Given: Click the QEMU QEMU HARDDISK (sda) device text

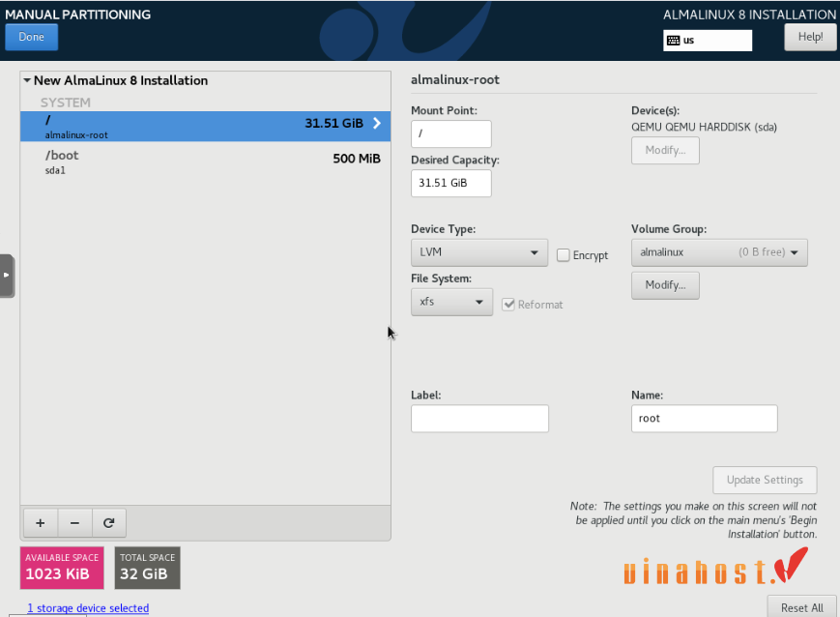Looking at the screenshot, I should tap(704, 127).
